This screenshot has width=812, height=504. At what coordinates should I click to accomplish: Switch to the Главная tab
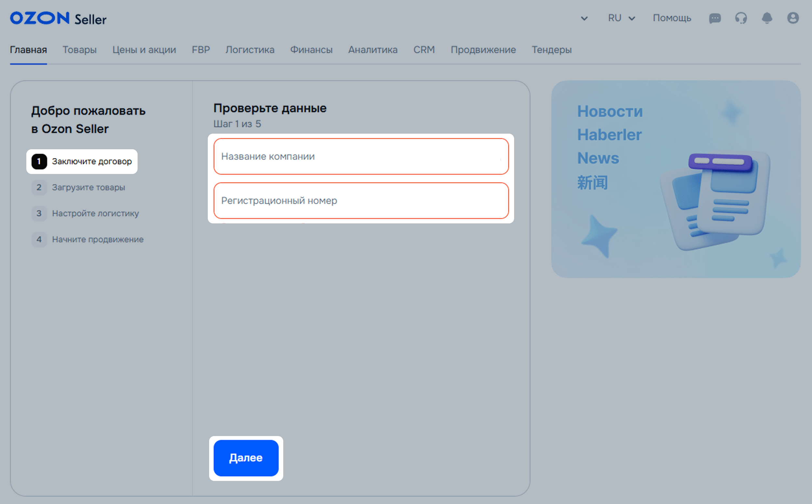(x=28, y=50)
